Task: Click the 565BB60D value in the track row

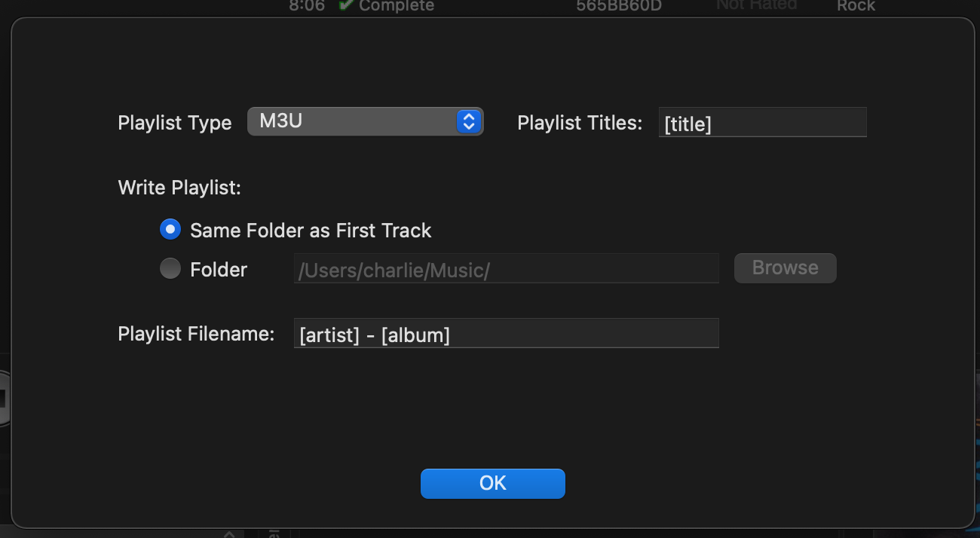Action: (617, 6)
